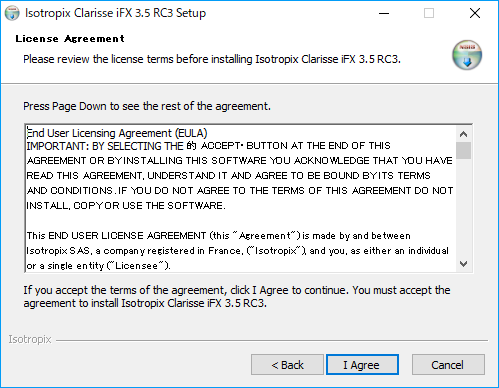Click the license scrollbar up arrow
Viewport: 499px width, 388px height.
click(463, 134)
